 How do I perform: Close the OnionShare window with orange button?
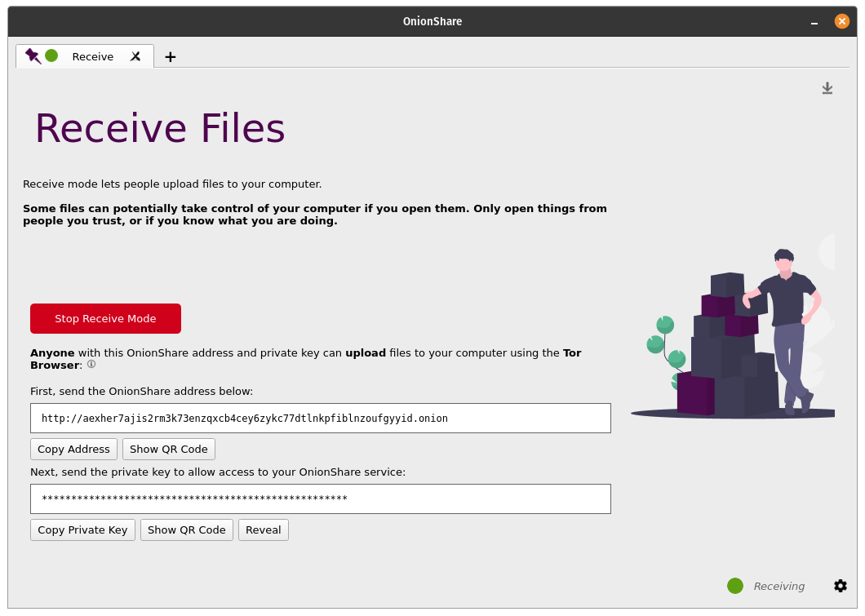[841, 21]
